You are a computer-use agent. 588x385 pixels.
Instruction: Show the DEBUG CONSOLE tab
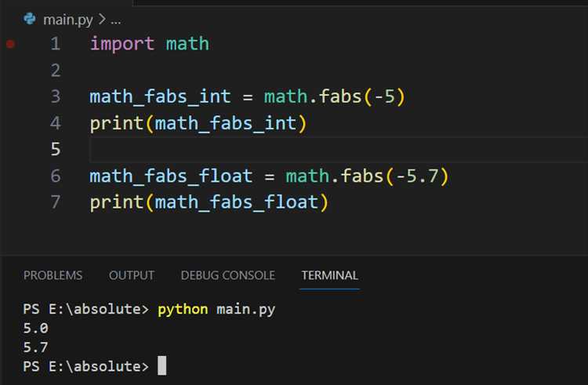(x=227, y=275)
